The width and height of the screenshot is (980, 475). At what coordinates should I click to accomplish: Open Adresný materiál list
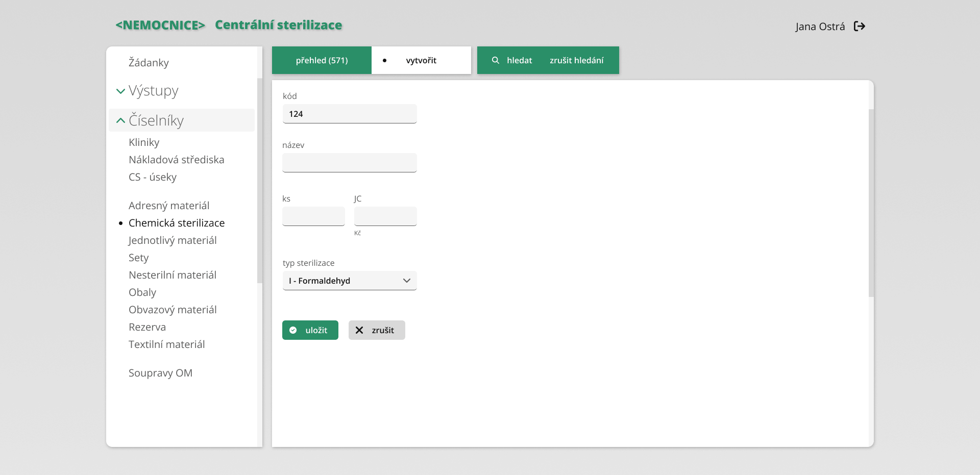pyautogui.click(x=169, y=206)
